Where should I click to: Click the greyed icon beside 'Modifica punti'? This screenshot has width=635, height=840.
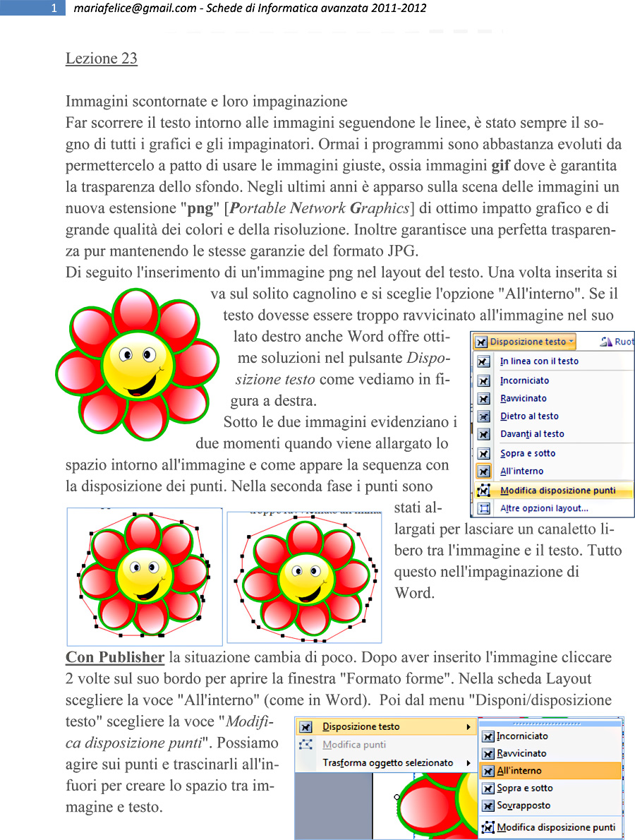[x=306, y=745]
